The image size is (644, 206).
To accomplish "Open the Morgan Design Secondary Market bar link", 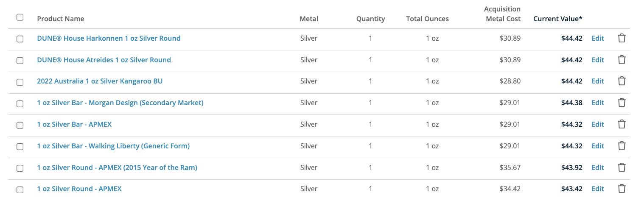I will click(x=120, y=103).
